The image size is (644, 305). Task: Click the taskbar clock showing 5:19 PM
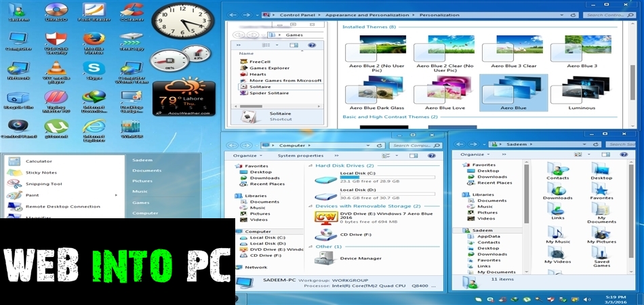point(616,300)
